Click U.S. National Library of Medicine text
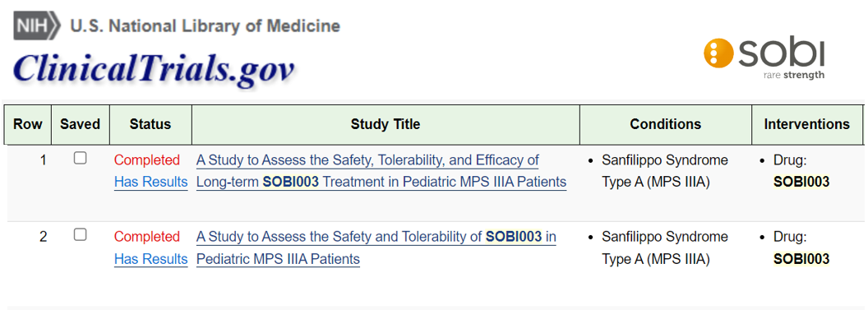Image resolution: width=868 pixels, height=310 pixels. pos(205,26)
